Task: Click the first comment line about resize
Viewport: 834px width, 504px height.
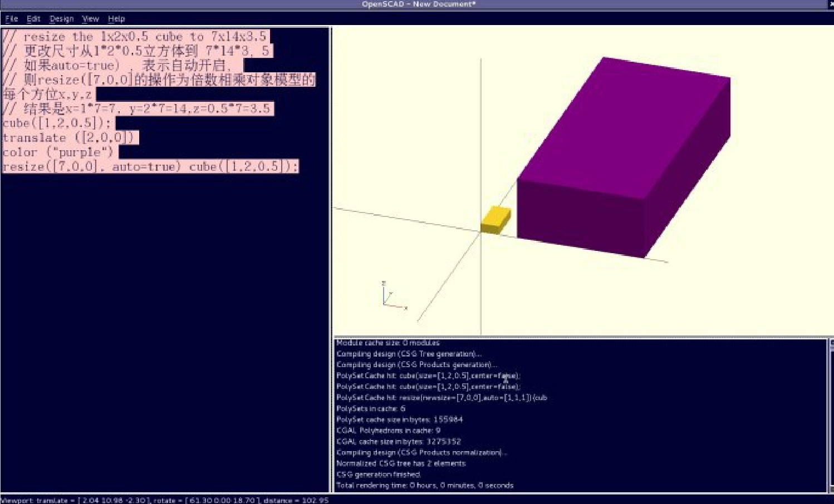Action: (x=135, y=37)
